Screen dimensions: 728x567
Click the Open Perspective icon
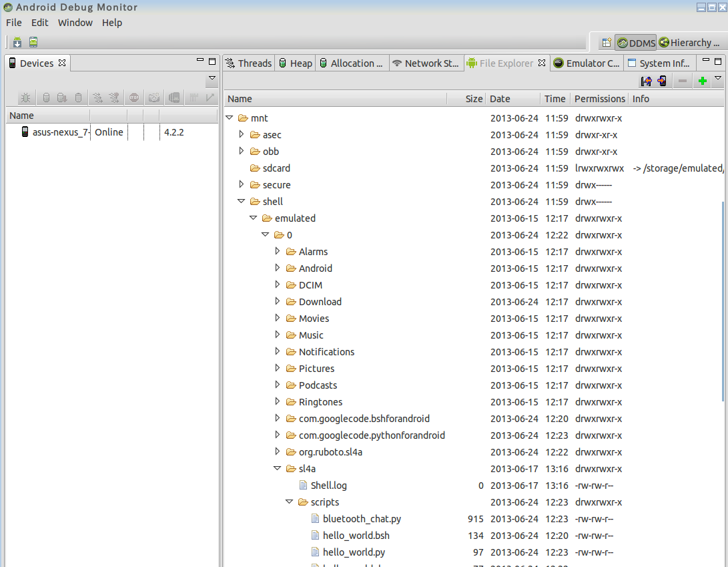607,43
